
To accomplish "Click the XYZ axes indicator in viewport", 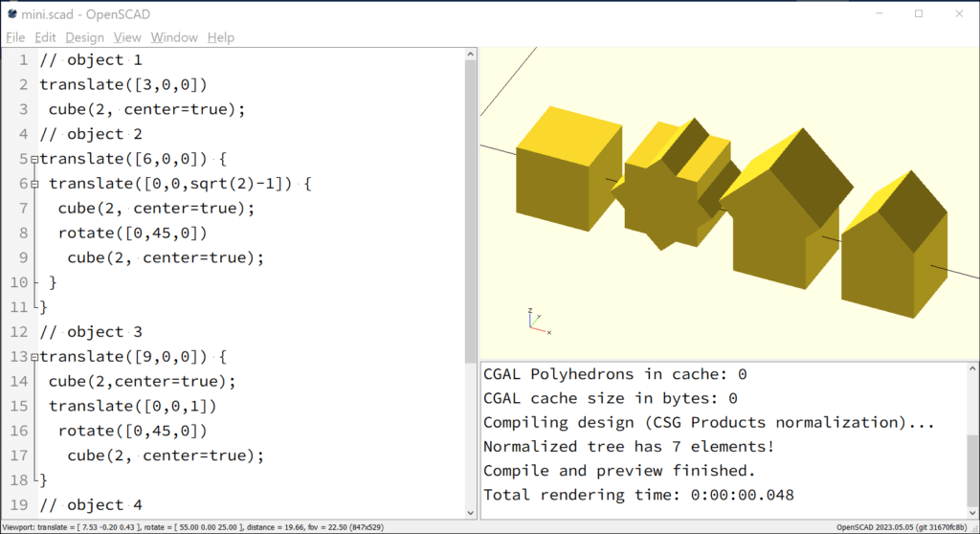I will pos(539,322).
